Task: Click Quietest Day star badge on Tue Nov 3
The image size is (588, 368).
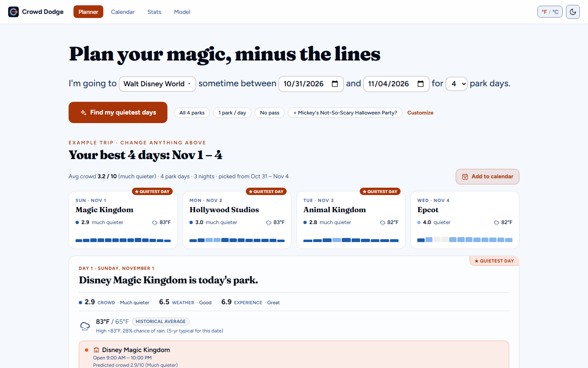Action: 380,191
